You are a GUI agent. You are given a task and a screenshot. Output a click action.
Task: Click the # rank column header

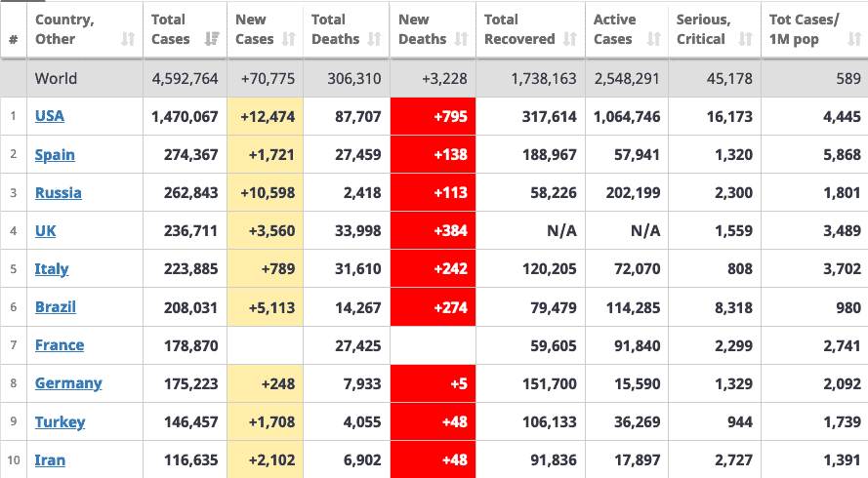[14, 29]
